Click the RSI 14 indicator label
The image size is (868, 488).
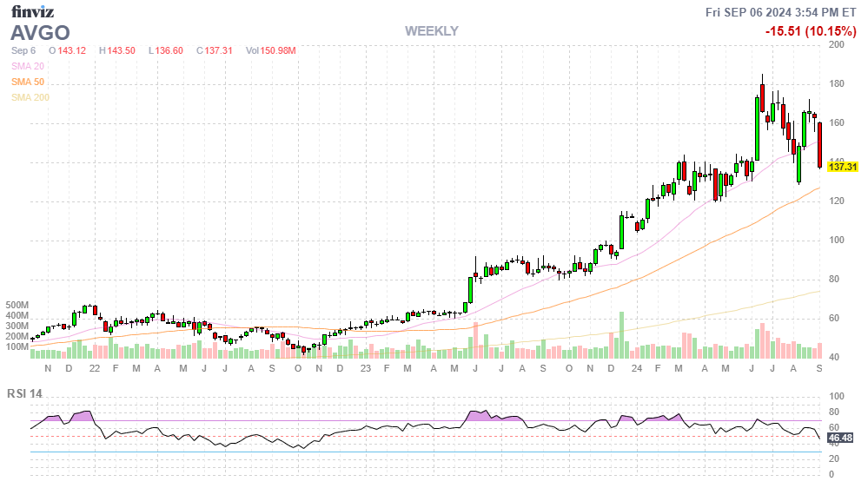(24, 393)
